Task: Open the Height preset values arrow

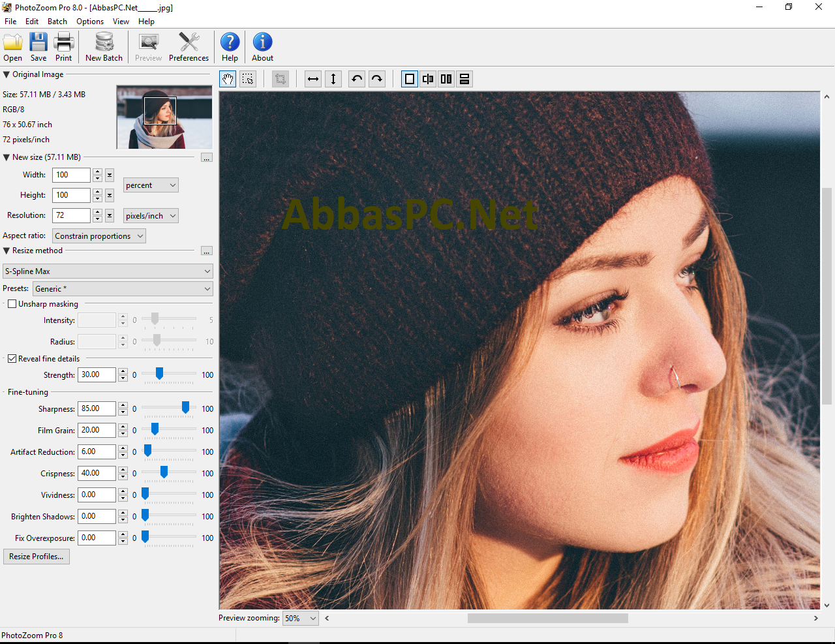Action: 110,195
